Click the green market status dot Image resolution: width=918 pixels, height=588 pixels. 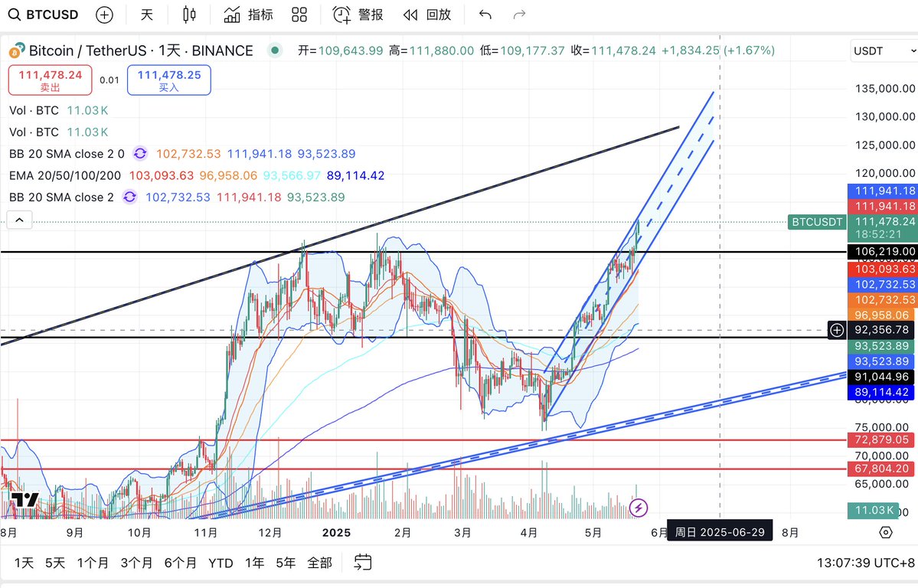pyautogui.click(x=275, y=51)
